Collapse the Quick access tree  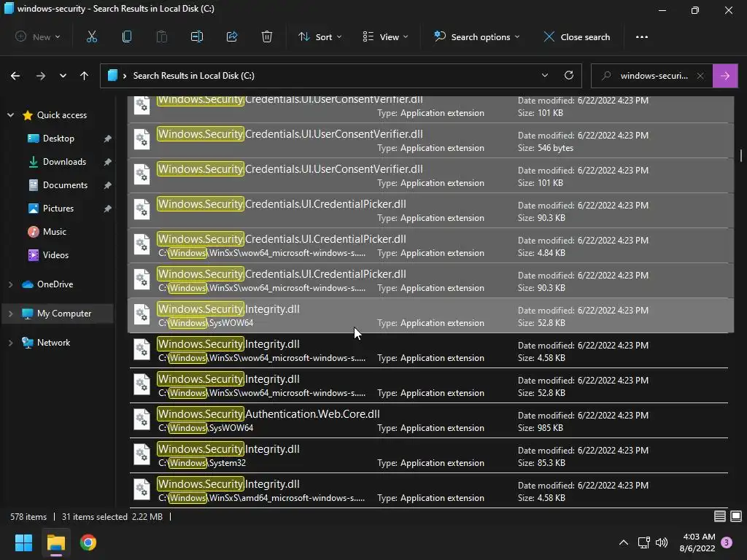click(x=10, y=115)
